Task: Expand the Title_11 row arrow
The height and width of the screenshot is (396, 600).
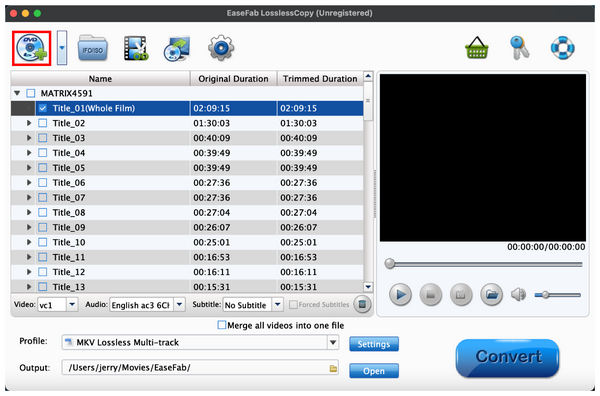Action: (x=29, y=257)
